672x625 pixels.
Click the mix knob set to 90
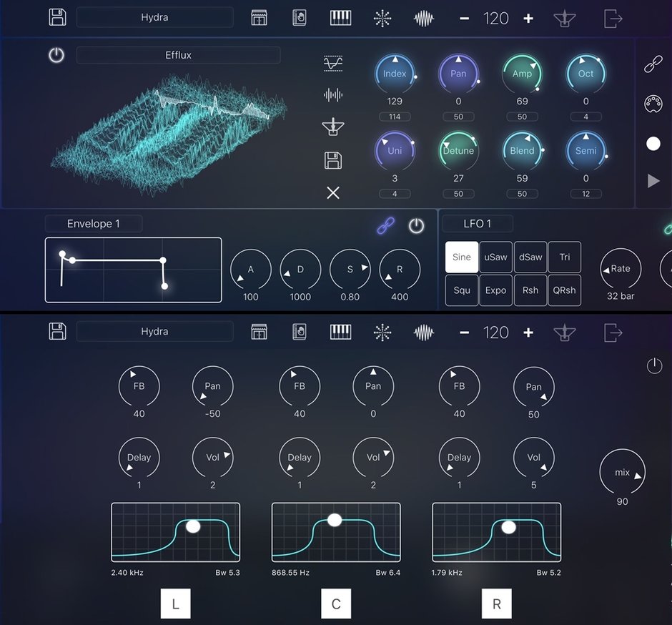pyautogui.click(x=622, y=472)
